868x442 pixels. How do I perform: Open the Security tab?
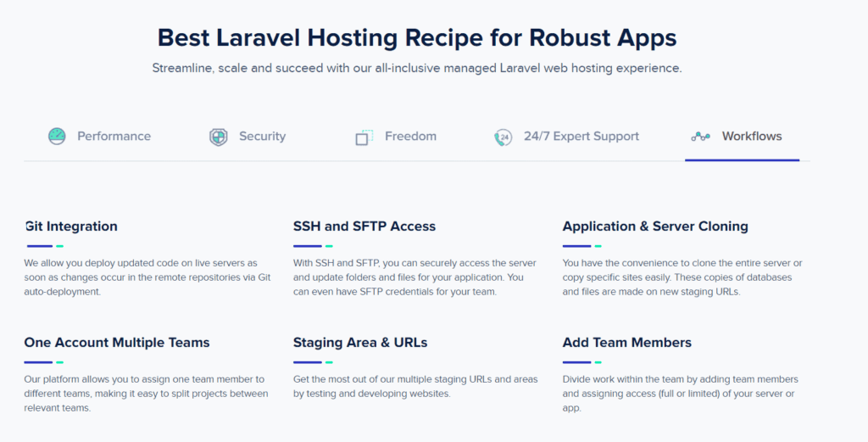(x=263, y=137)
